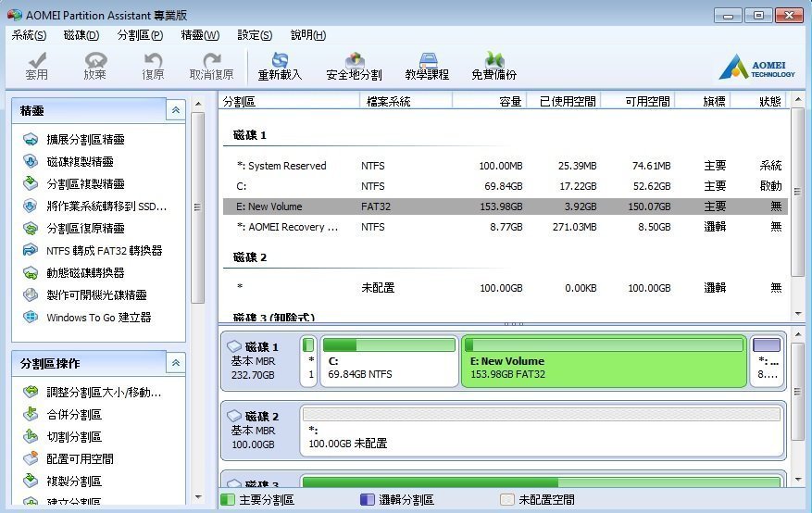The height and width of the screenshot is (513, 812).
Task: Sort by the 已使用空間 column header
Action: [x=564, y=102]
